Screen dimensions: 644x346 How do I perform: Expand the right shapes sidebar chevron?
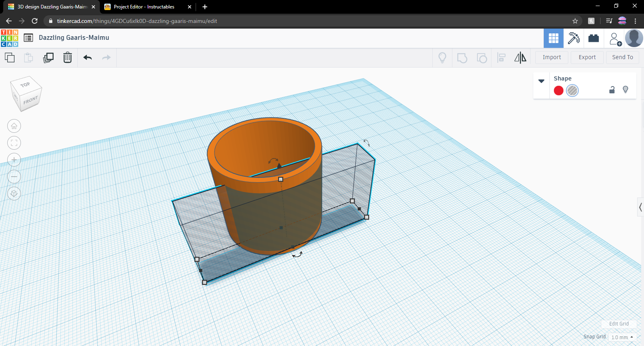click(x=641, y=207)
